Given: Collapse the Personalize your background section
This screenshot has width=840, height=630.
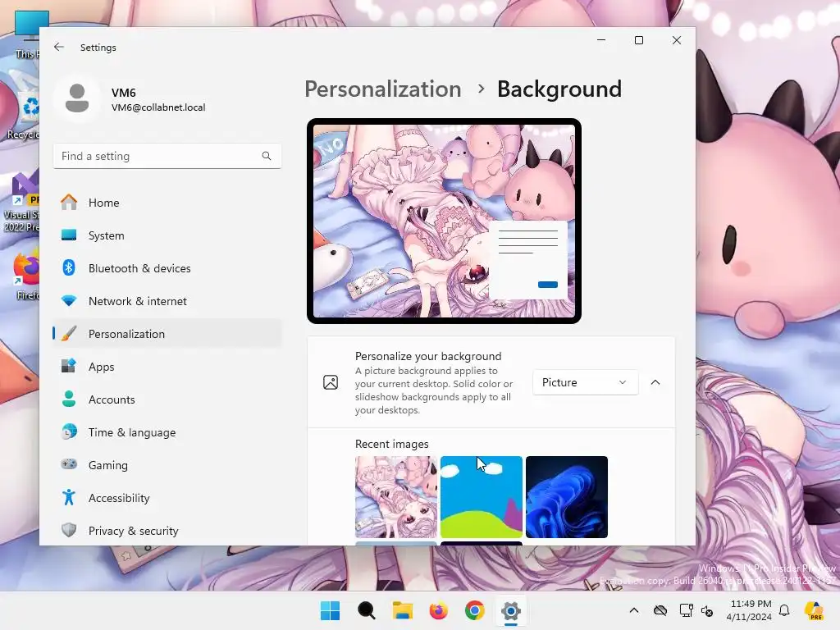Looking at the screenshot, I should [x=655, y=382].
